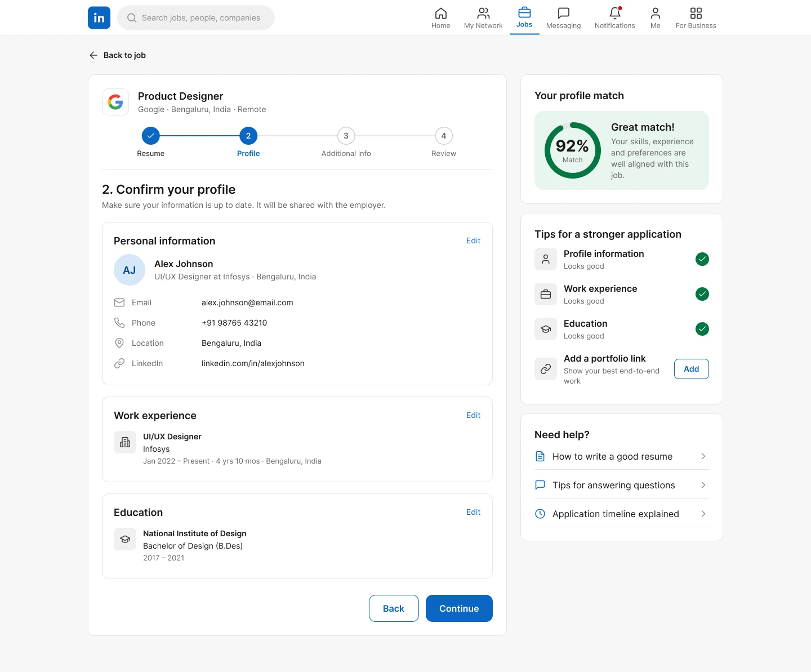
Task: Select the UI/UX Designer job title
Action: coord(172,437)
